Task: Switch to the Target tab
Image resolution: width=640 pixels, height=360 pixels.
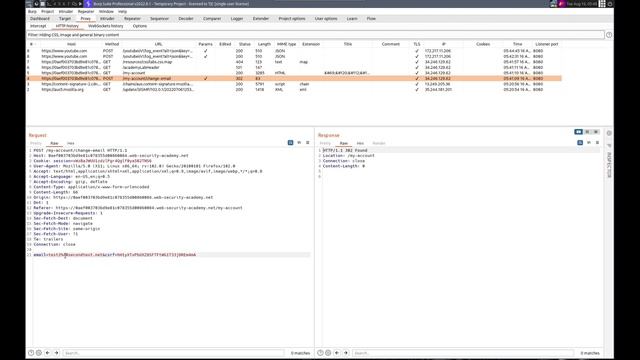Action: (x=65, y=19)
